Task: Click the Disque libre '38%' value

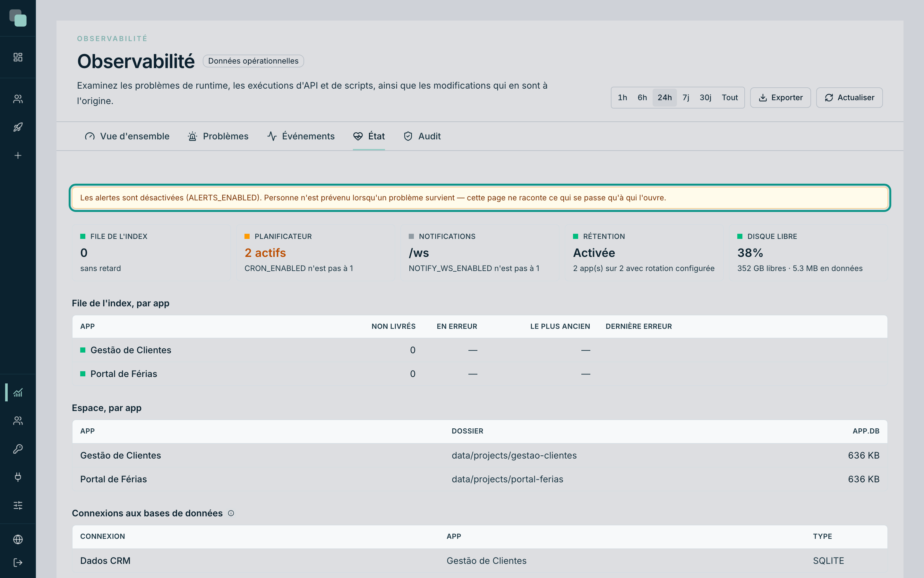Action: [750, 253]
